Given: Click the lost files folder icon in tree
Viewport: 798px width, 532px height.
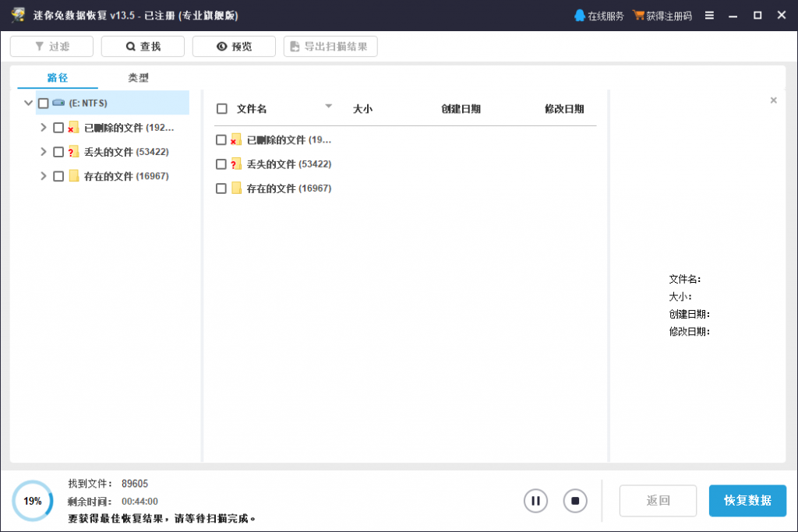Looking at the screenshot, I should coord(73,152).
